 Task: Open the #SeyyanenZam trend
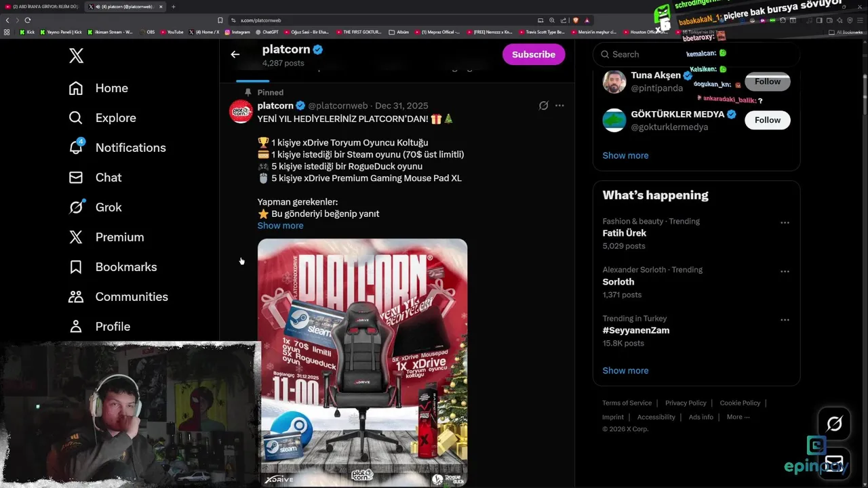point(636,331)
